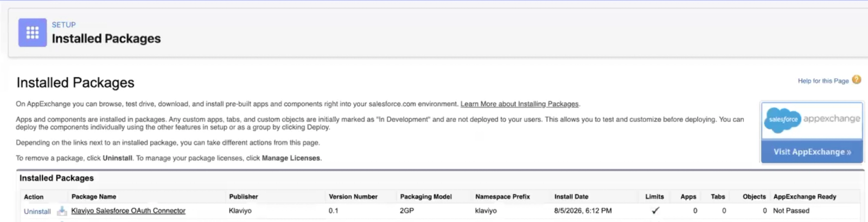The height and width of the screenshot is (222, 868).
Task: Open Learn More about Installing Packages link
Action: click(520, 104)
